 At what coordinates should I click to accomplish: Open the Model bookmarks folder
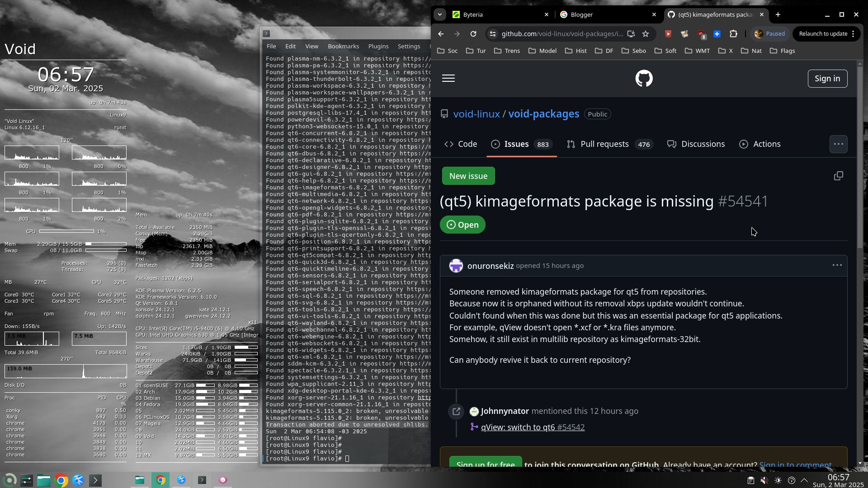tap(542, 51)
